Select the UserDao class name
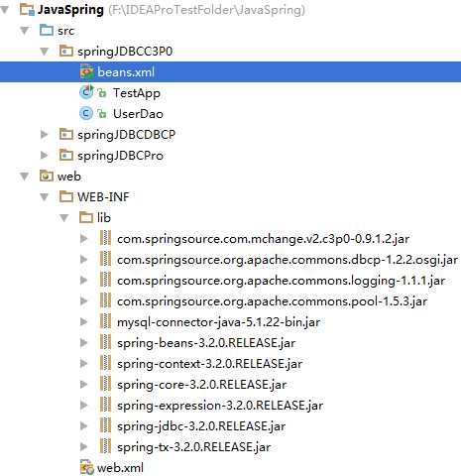The image size is (461, 476). coord(138,114)
